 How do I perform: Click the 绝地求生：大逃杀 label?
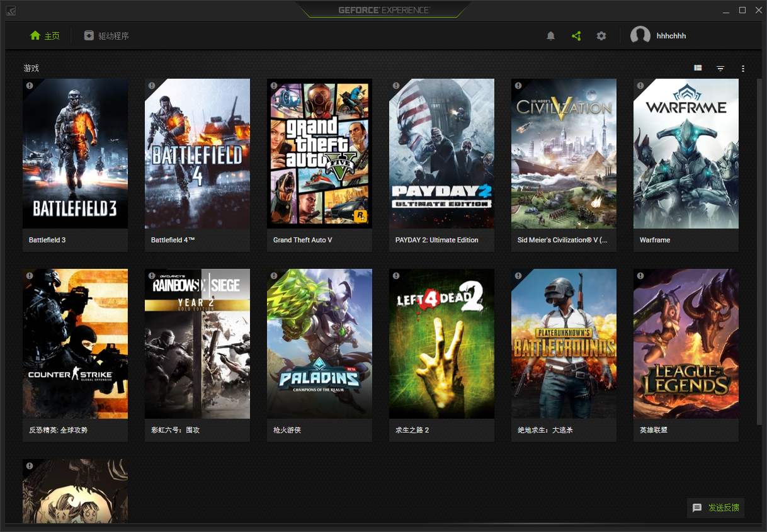545,430
